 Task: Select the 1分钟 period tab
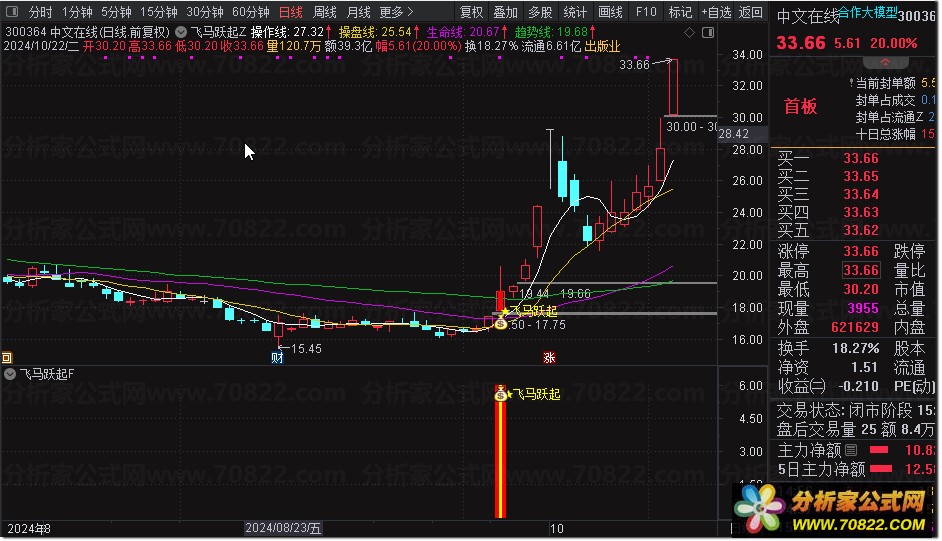click(77, 12)
